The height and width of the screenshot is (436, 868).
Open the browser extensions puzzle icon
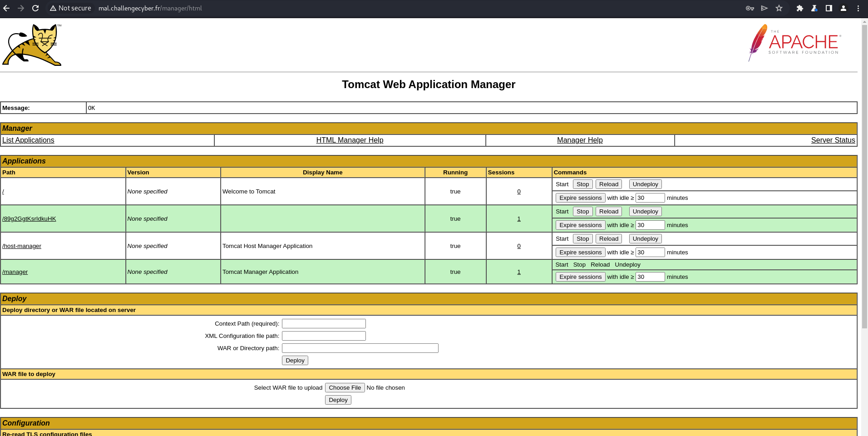click(800, 8)
